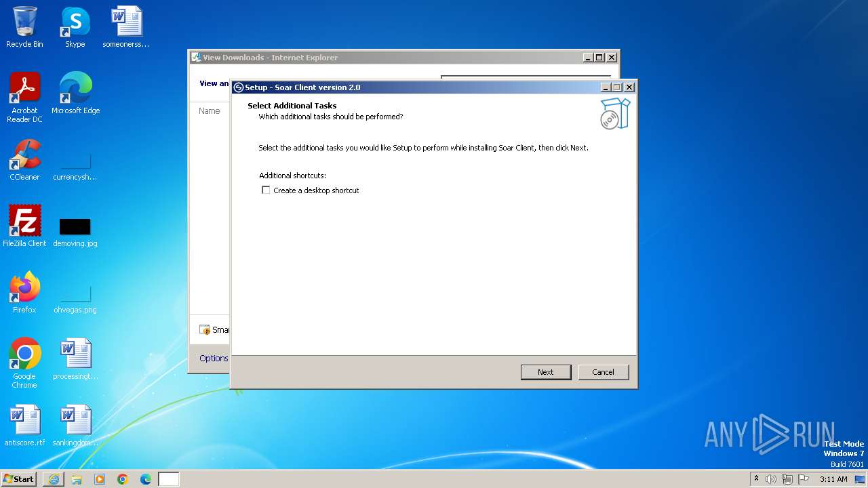Image resolution: width=868 pixels, height=488 pixels.
Task: Click the Show desktop button beside the clock
Action: point(861,479)
